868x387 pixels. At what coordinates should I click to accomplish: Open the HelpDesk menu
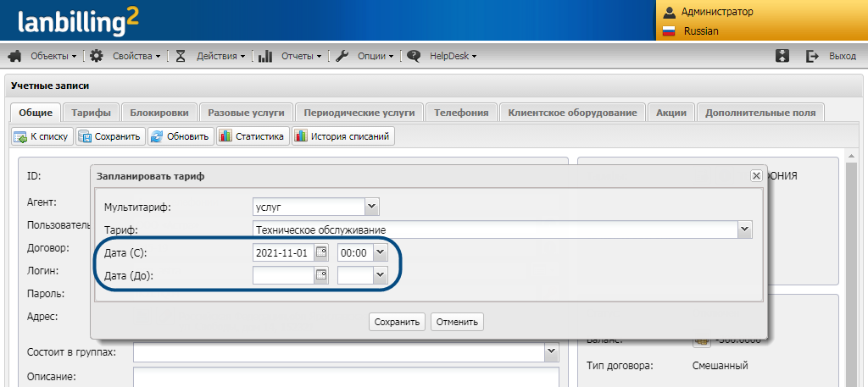(453, 56)
